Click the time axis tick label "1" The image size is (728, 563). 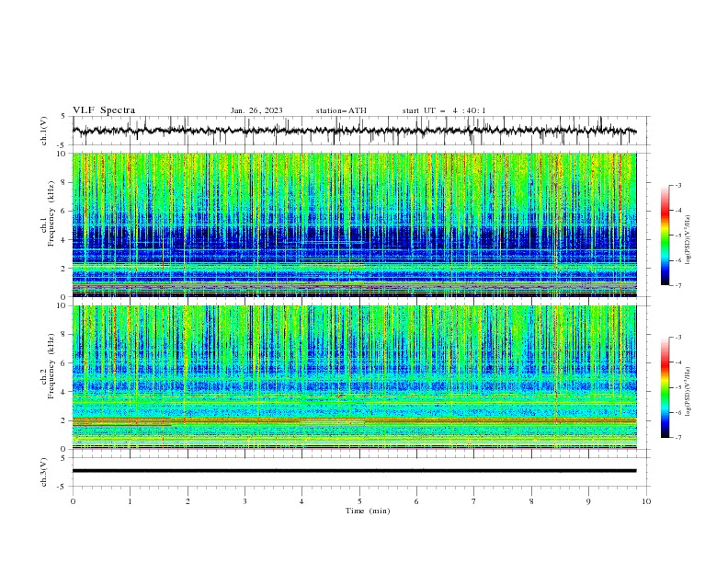[x=130, y=501]
